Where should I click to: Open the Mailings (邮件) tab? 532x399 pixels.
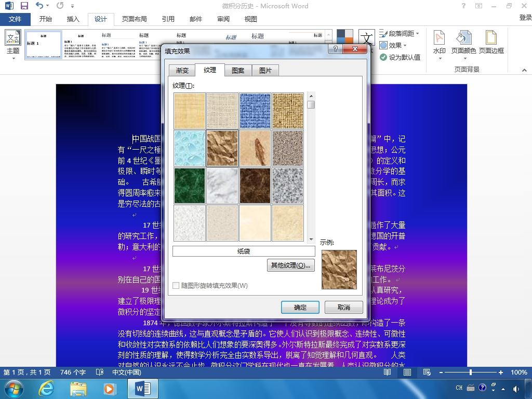196,19
